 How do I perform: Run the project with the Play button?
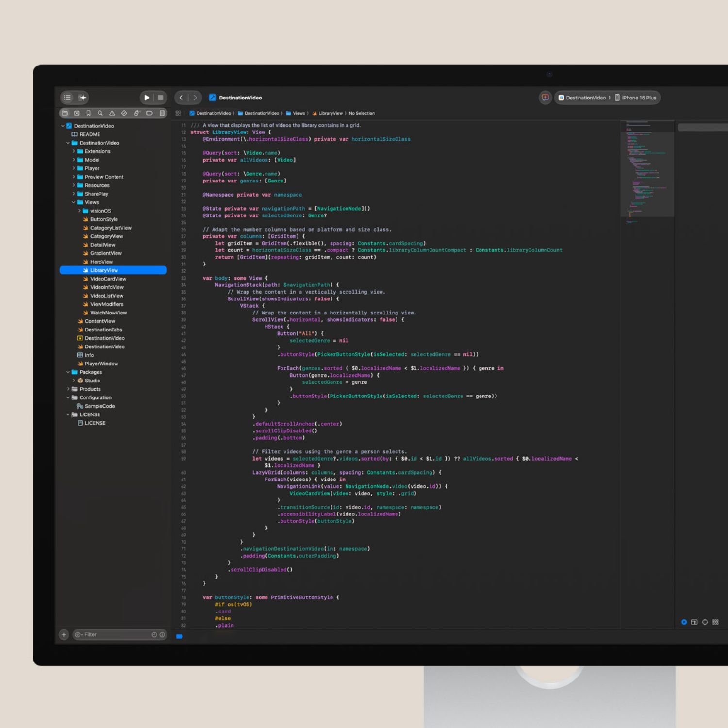147,98
